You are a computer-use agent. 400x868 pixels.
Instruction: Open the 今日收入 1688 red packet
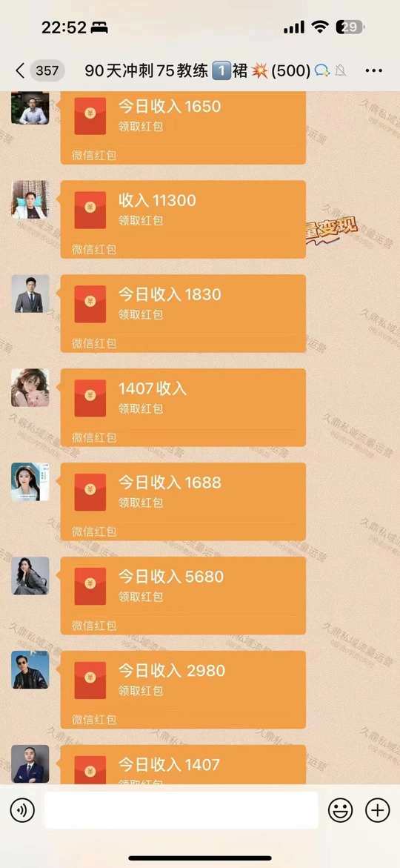183,502
